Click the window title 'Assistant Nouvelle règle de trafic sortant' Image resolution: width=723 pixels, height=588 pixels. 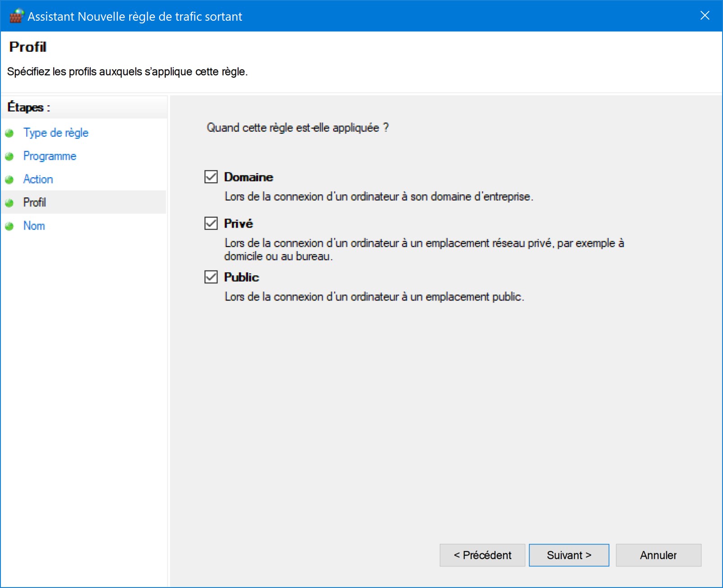pos(135,17)
